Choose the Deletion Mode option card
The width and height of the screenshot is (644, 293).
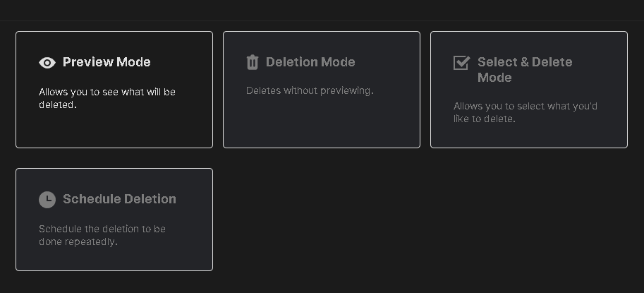pos(322,90)
